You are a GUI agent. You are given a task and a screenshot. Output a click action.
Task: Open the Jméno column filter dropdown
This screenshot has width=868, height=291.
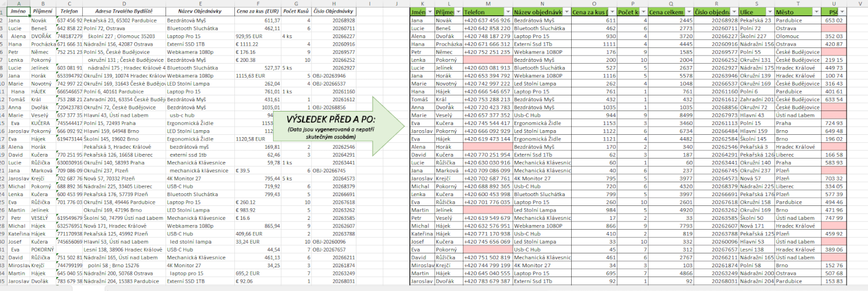[429, 12]
